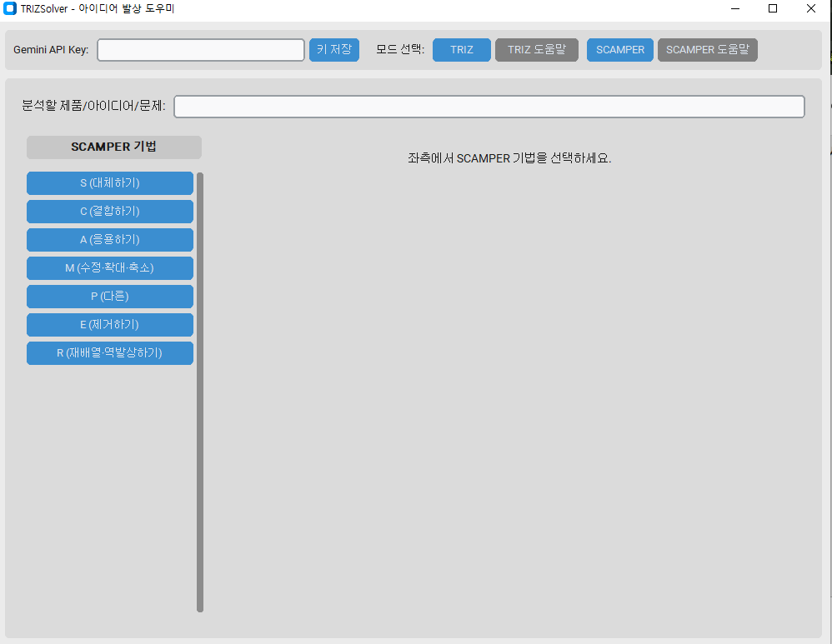Close the TRIZSolver window

(811, 8)
